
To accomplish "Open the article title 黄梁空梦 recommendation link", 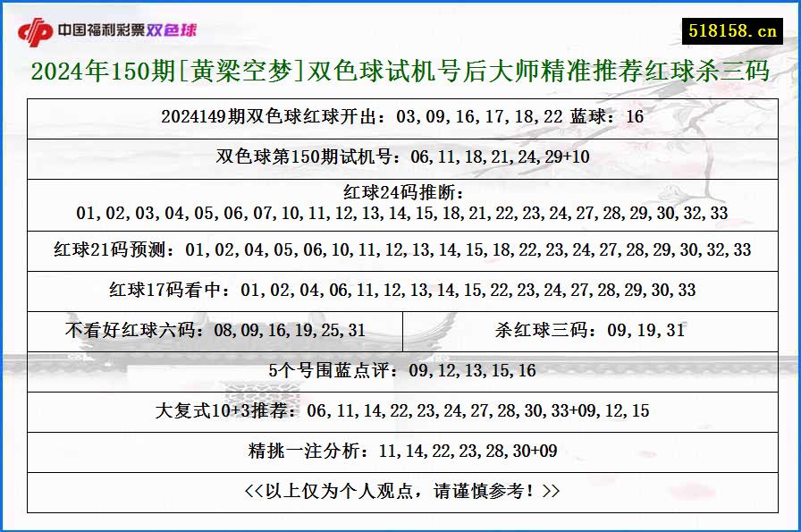I will [400, 77].
